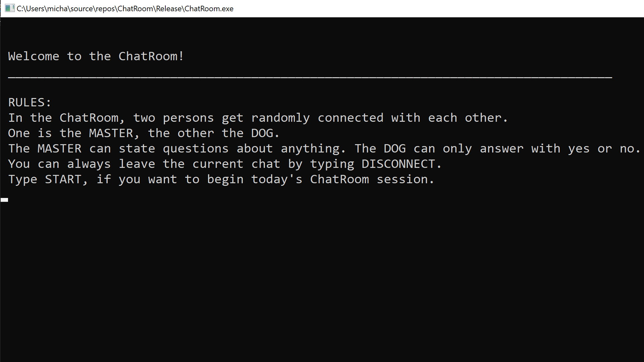This screenshot has height=362, width=644.
Task: Click the word START
Action: click(63, 179)
